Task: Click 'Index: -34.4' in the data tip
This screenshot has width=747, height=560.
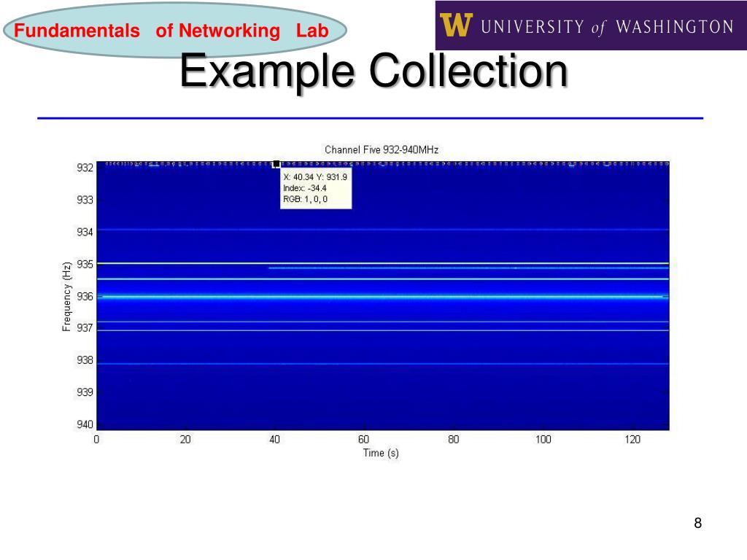Action: pos(305,188)
